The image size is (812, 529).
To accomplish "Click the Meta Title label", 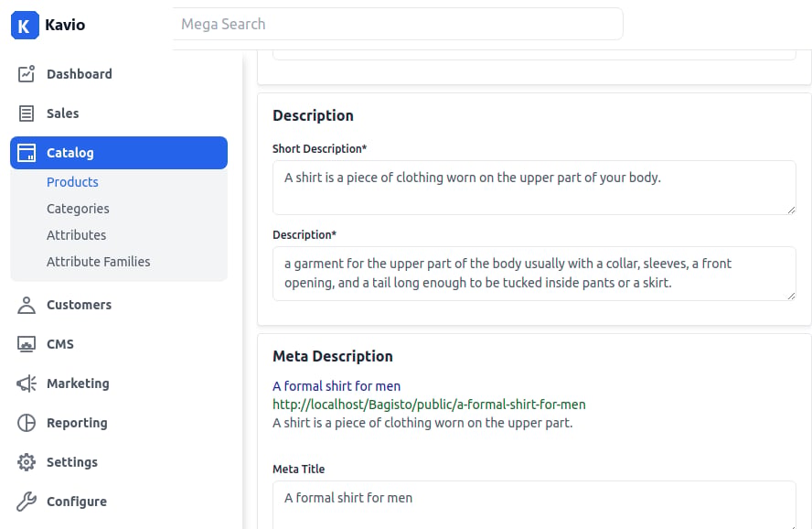I will (298, 470).
